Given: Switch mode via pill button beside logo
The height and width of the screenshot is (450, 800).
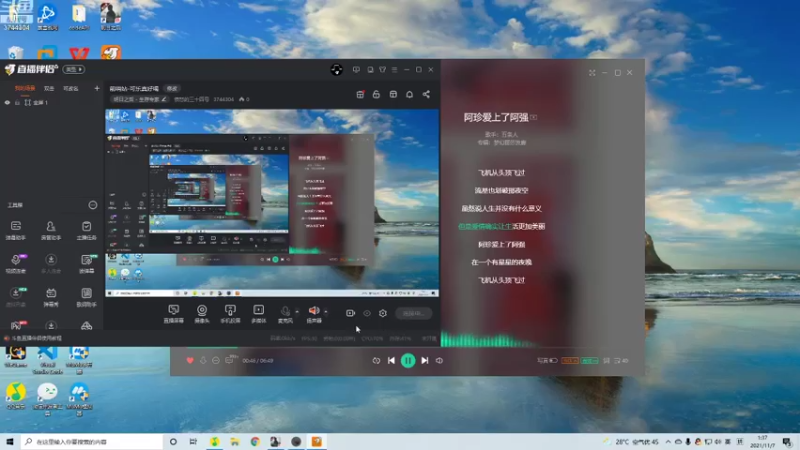Looking at the screenshot, I should pos(73,69).
